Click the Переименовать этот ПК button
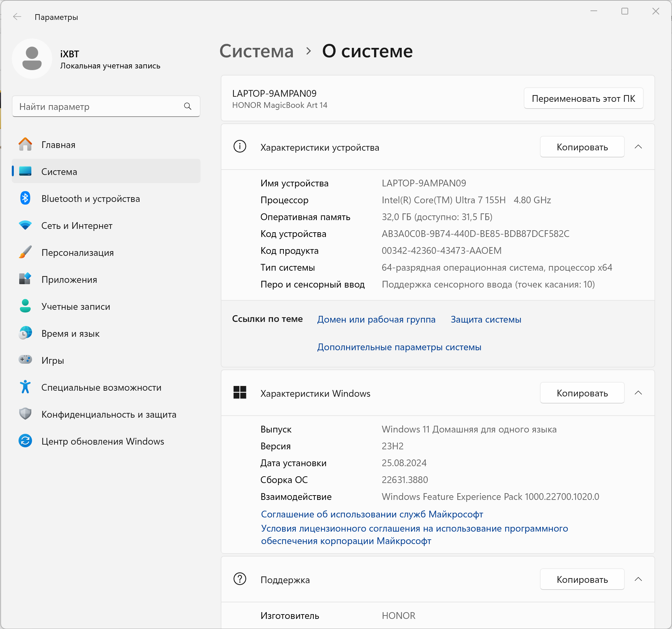Viewport: 672px width, 629px height. [583, 98]
